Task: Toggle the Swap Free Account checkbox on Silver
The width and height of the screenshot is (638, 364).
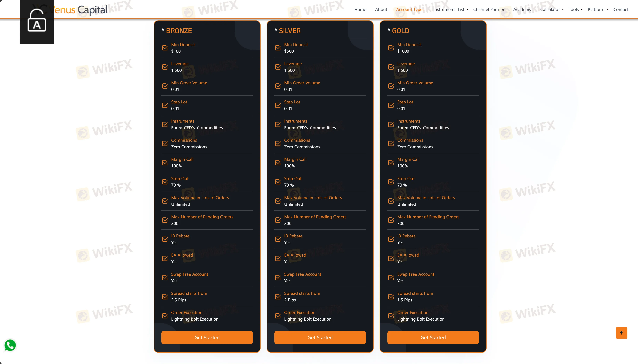Action: click(278, 277)
